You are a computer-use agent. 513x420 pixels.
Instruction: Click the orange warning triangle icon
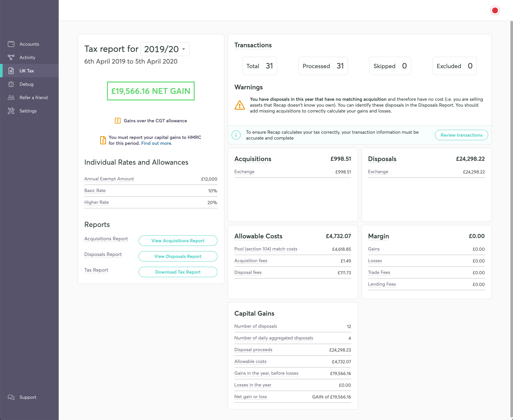[x=240, y=105]
